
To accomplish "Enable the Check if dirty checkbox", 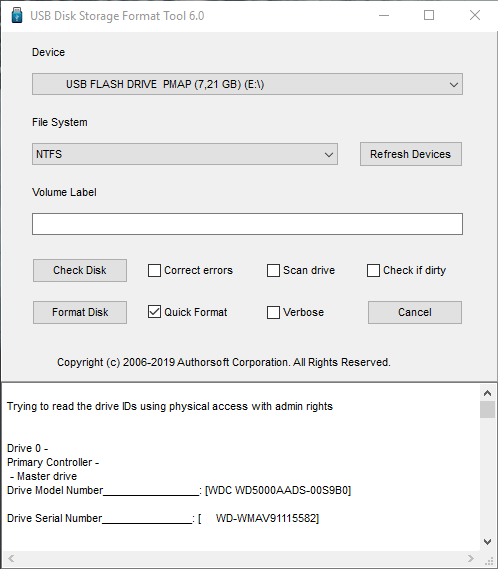I will [374, 270].
